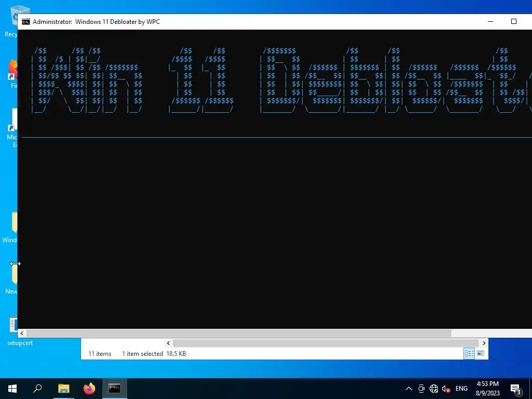
Task: Click the File Explorer scrollbar left arrow
Action: click(x=168, y=343)
